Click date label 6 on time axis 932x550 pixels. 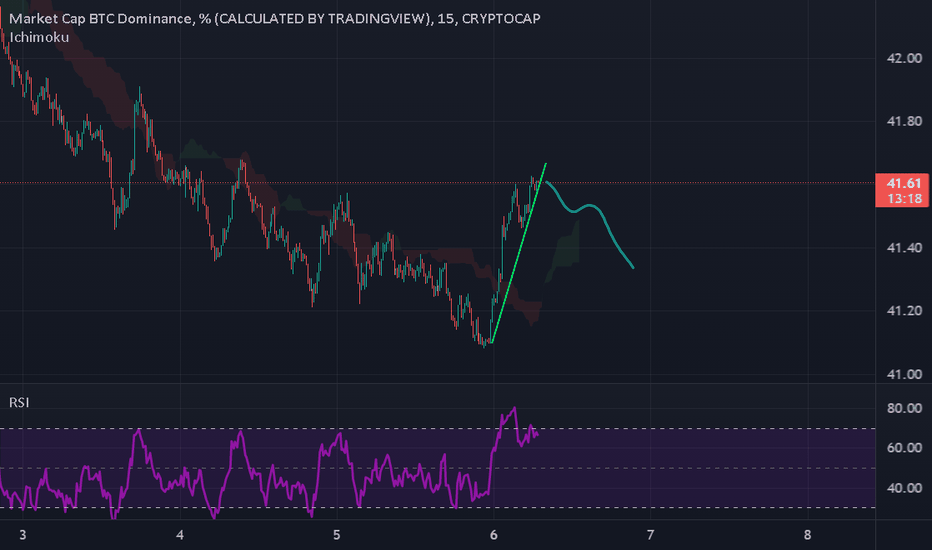493,535
